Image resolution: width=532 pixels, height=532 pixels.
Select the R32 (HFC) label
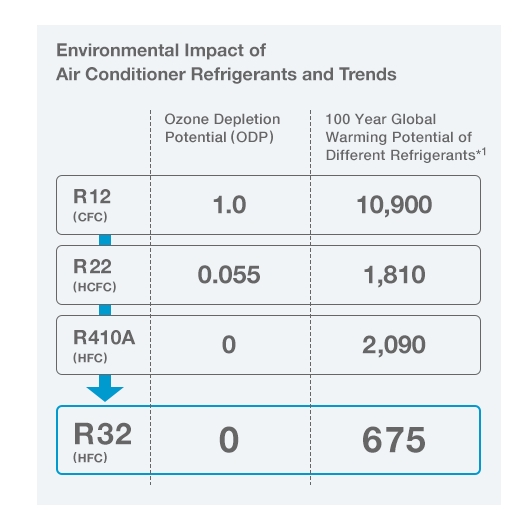[102, 442]
